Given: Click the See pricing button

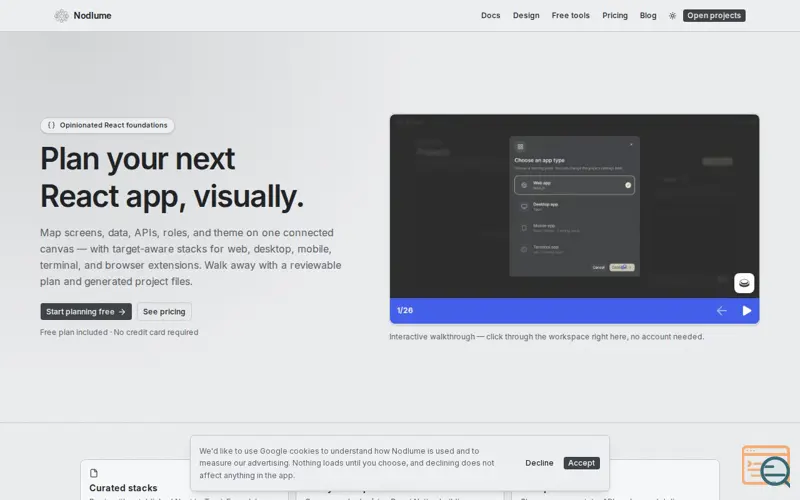Looking at the screenshot, I should tap(164, 311).
